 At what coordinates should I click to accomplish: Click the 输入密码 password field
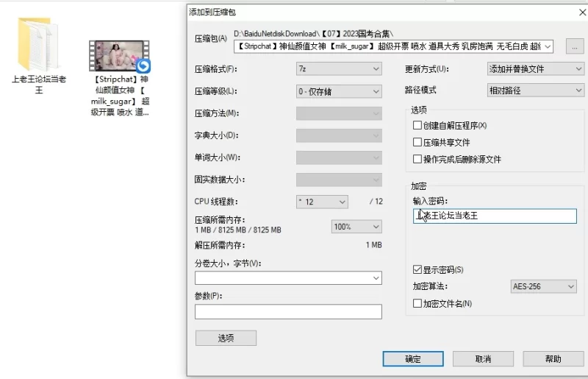pos(495,216)
